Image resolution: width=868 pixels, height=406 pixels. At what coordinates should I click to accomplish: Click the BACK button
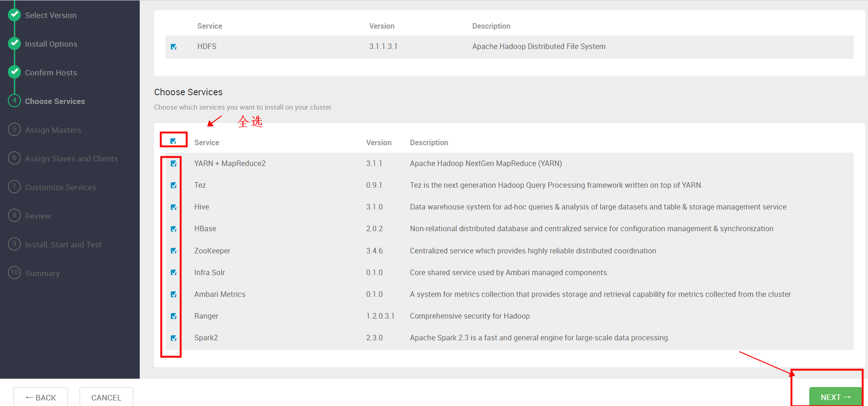(41, 397)
